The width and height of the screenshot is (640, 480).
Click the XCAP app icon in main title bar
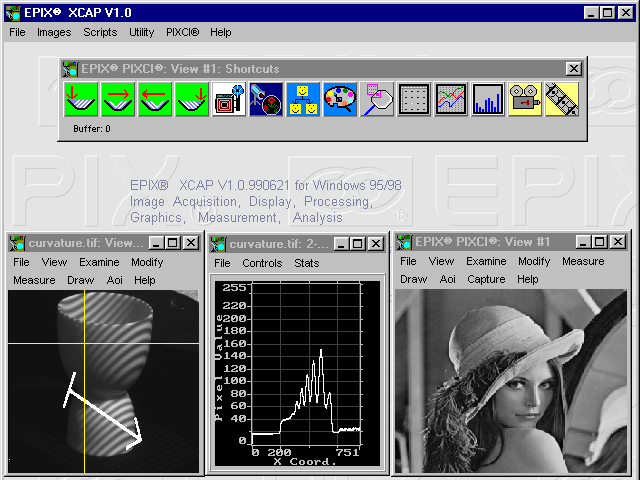[13, 13]
